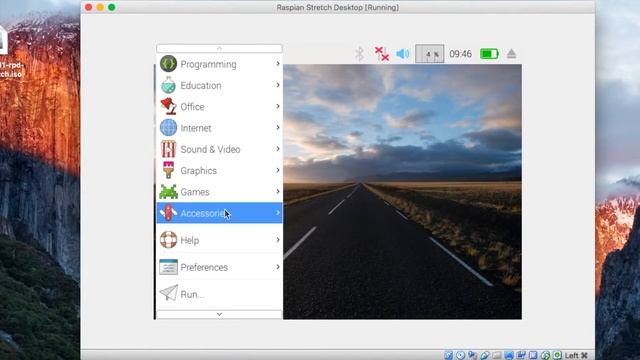Click the green arrow keyboard-capture icon in status bar
The image size is (640, 360).
[558, 355]
